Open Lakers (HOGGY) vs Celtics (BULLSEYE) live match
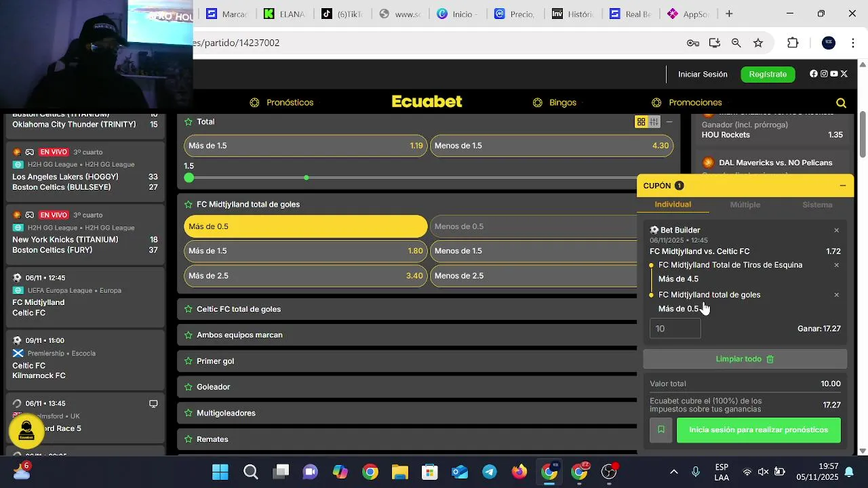Viewport: 868px width, 488px height. [x=85, y=171]
